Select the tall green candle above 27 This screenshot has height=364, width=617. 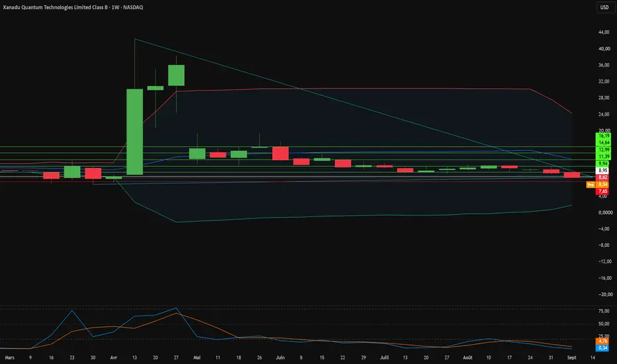point(176,75)
